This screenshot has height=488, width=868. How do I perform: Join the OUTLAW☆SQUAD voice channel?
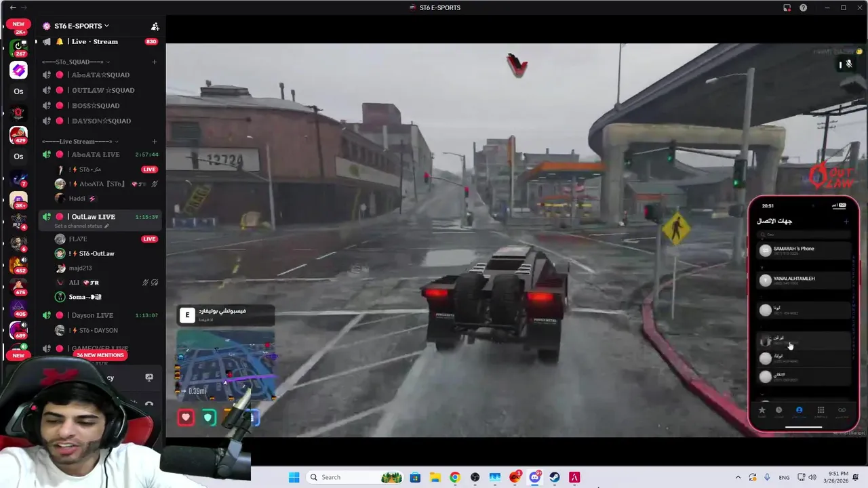(103, 90)
